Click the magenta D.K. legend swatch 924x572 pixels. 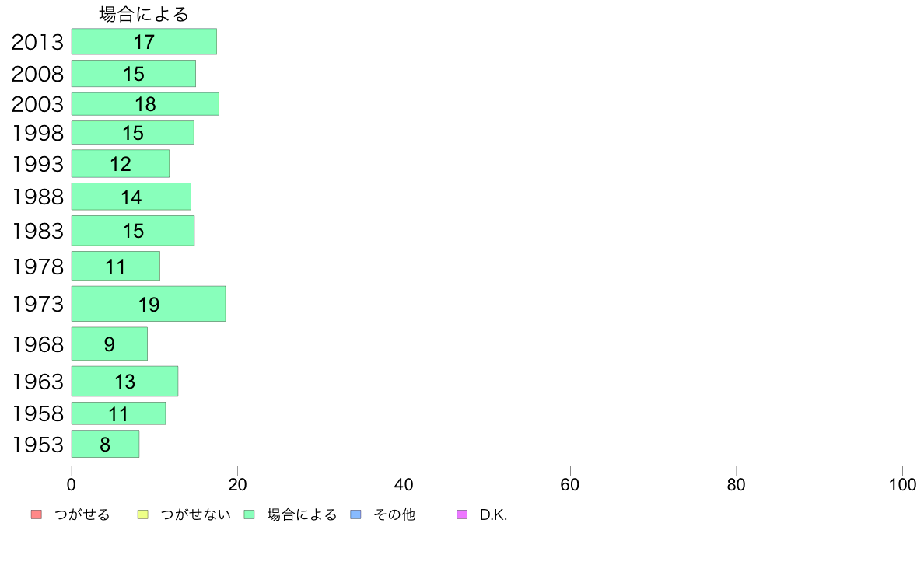pos(462,514)
